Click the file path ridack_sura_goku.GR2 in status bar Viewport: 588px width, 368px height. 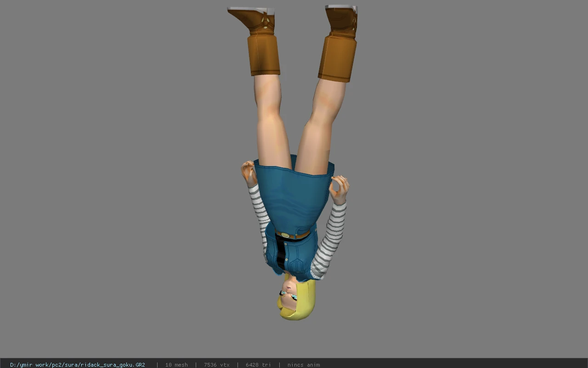(78, 365)
